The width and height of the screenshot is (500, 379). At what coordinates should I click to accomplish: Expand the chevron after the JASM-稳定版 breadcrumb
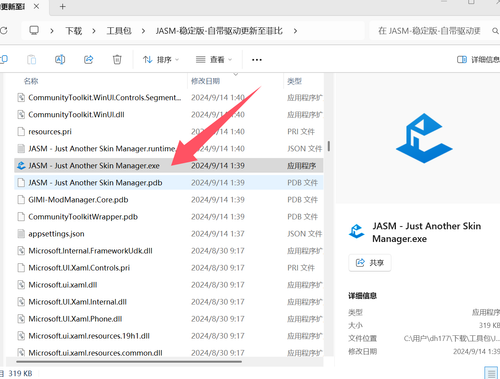click(x=295, y=31)
